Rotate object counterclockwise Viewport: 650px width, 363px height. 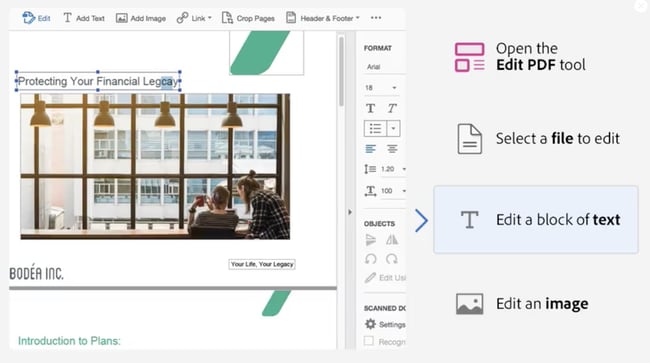[371, 259]
